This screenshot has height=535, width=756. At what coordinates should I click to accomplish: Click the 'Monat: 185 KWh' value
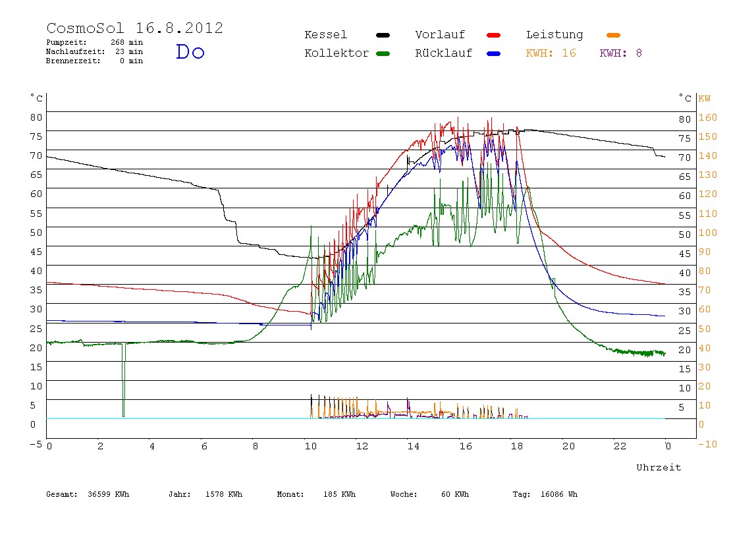[316, 494]
